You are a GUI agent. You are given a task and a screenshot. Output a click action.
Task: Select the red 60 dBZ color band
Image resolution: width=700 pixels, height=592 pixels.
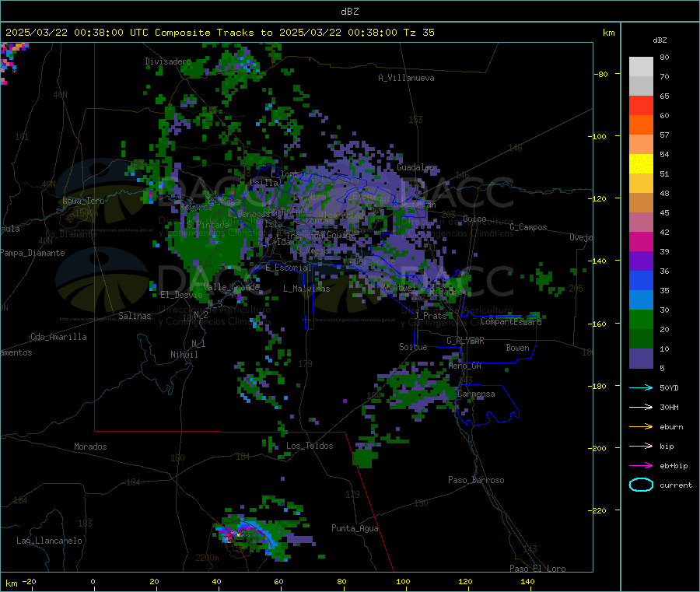point(641,105)
